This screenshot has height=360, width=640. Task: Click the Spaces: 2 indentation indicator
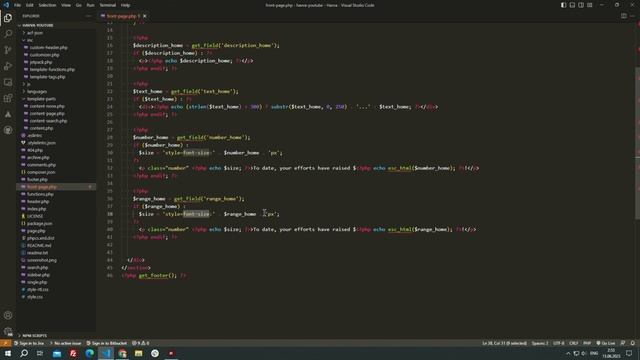[540, 343]
